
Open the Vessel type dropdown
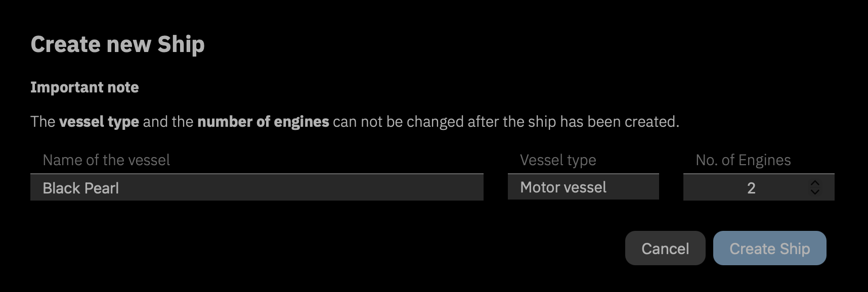[583, 187]
